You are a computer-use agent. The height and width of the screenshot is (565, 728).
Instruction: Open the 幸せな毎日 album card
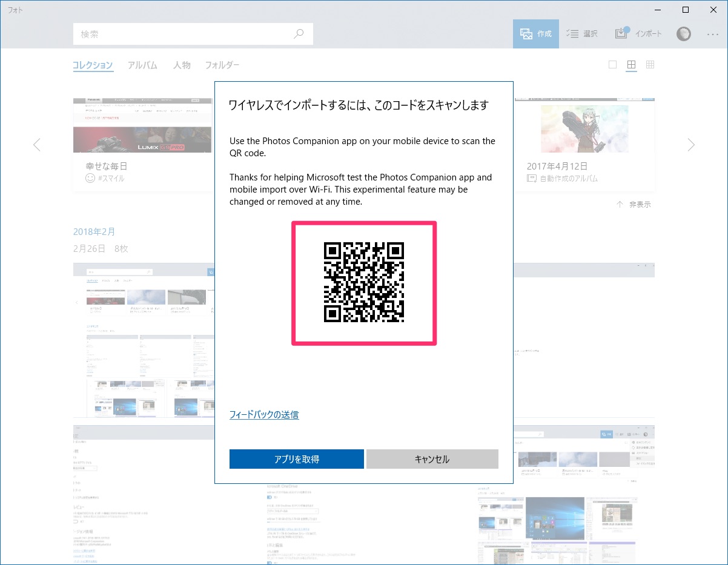click(x=144, y=144)
